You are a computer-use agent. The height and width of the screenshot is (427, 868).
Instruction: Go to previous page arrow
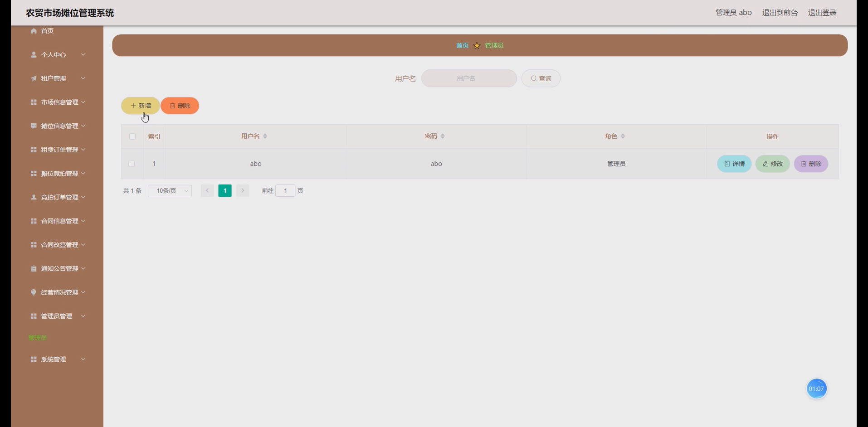pyautogui.click(x=207, y=191)
